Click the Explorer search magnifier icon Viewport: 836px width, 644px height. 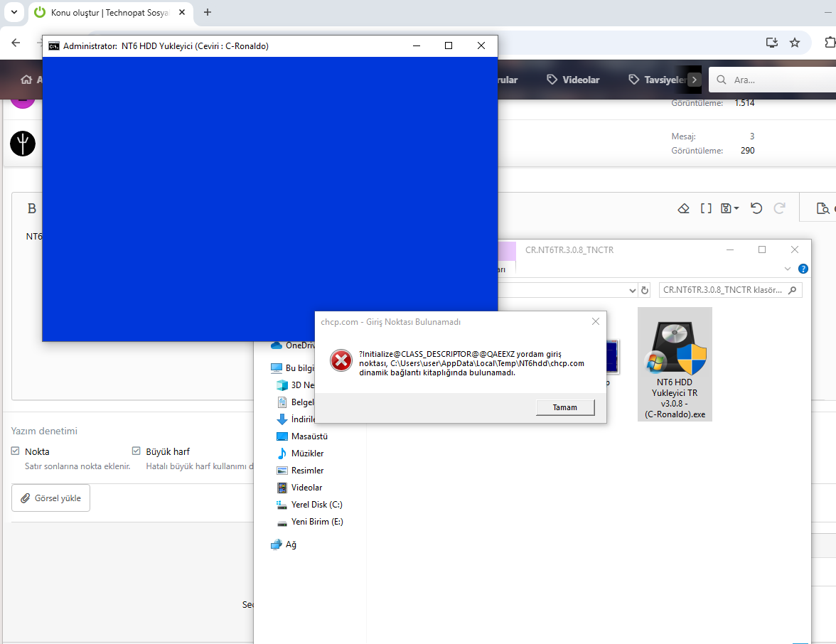pyautogui.click(x=792, y=290)
